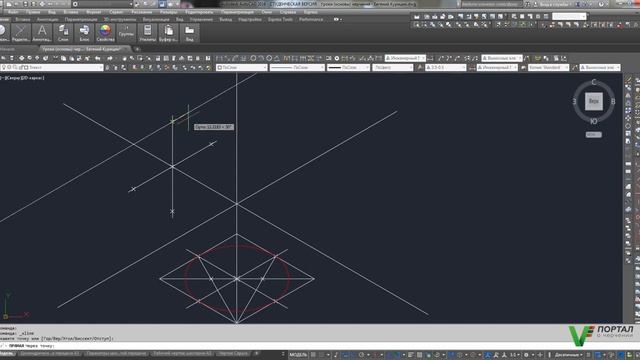Click the Text Style icon before 3.5-0.5 dropdown
Image resolution: width=640 pixels, height=360 pixels.
(420, 67)
